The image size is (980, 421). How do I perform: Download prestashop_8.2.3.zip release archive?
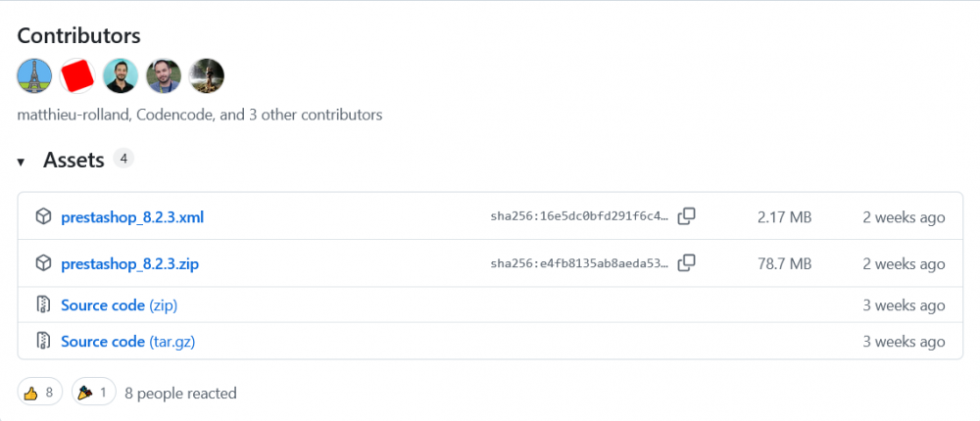pyautogui.click(x=130, y=263)
